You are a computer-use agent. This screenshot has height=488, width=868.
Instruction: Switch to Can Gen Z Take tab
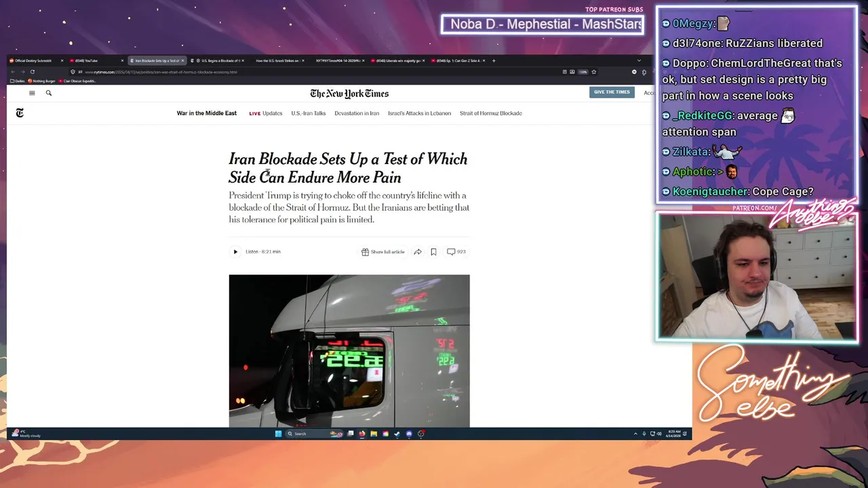click(x=458, y=61)
